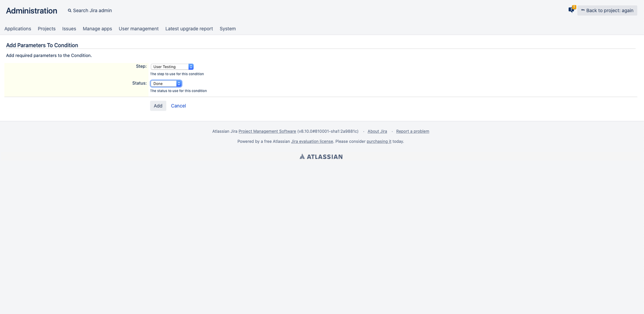Click the Cancel link

[x=178, y=106]
